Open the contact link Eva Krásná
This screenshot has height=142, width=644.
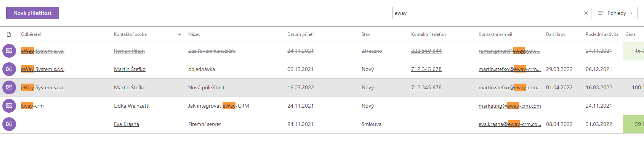click(x=127, y=124)
